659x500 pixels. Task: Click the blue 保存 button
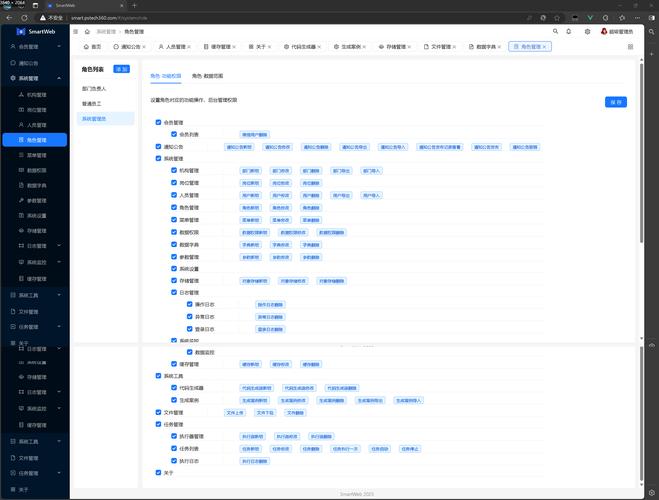click(x=616, y=102)
